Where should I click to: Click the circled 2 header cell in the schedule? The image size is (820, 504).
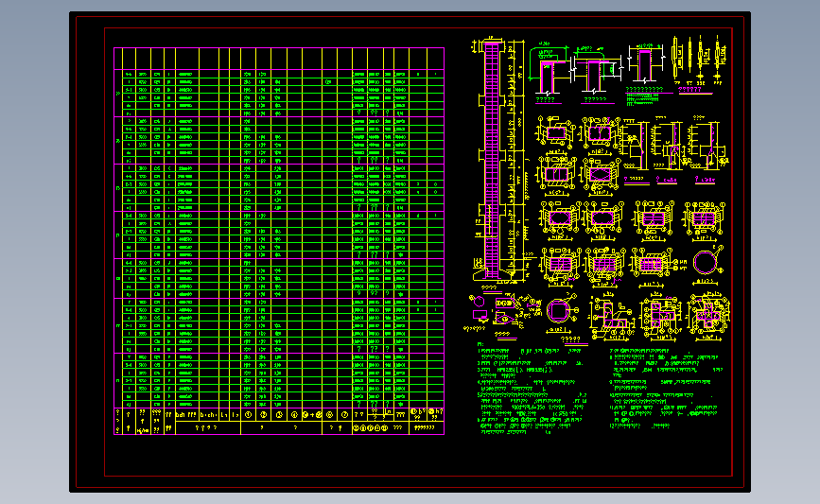(264, 414)
